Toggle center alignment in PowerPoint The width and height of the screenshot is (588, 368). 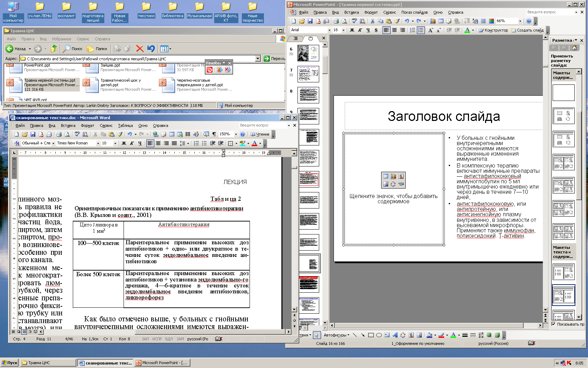click(394, 30)
